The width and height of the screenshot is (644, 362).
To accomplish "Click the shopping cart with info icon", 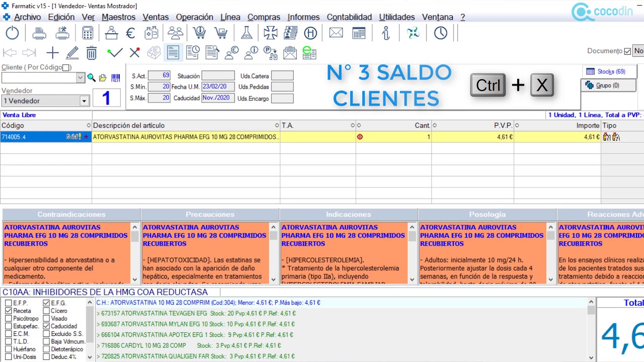I will pos(200,33).
